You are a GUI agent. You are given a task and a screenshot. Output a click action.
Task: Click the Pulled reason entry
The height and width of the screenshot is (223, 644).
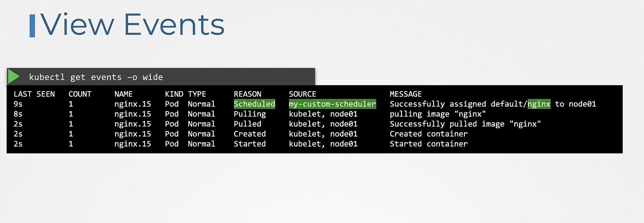(247, 124)
